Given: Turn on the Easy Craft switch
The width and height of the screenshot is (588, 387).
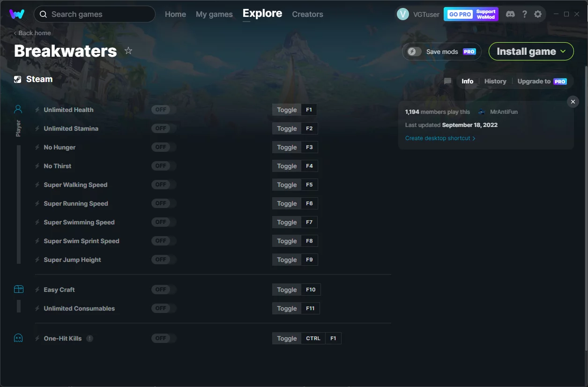Looking at the screenshot, I should click(x=164, y=290).
